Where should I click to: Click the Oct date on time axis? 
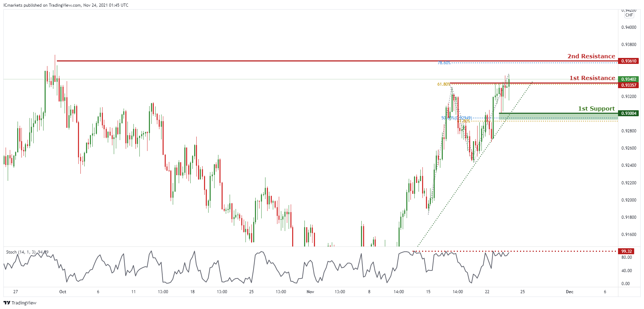(63, 292)
